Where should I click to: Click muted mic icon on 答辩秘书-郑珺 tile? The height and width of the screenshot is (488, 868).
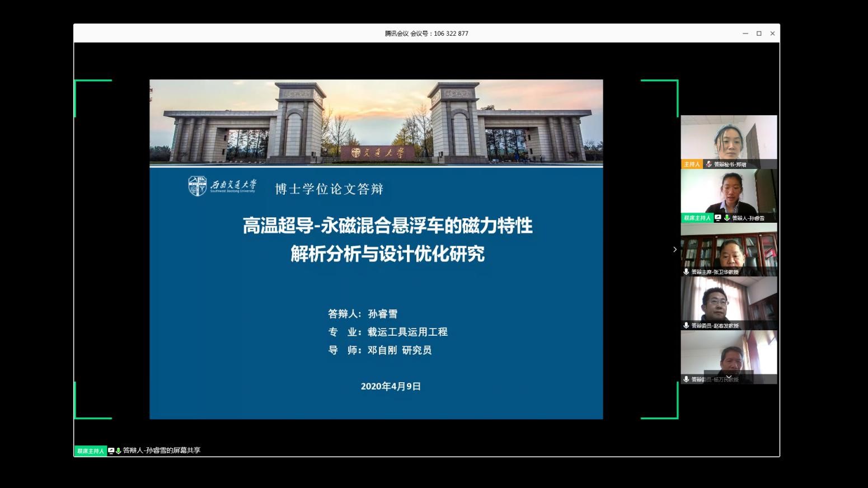point(709,164)
